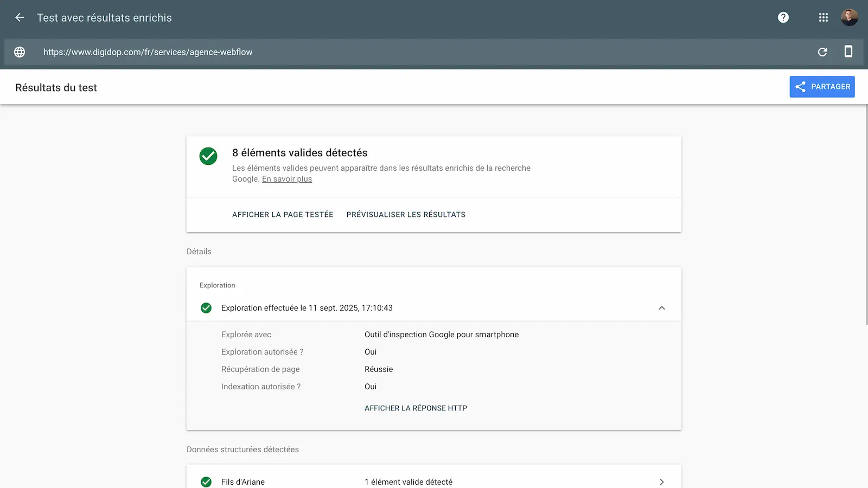The image size is (868, 488).
Task: Open the help question mark icon
Action: [783, 17]
